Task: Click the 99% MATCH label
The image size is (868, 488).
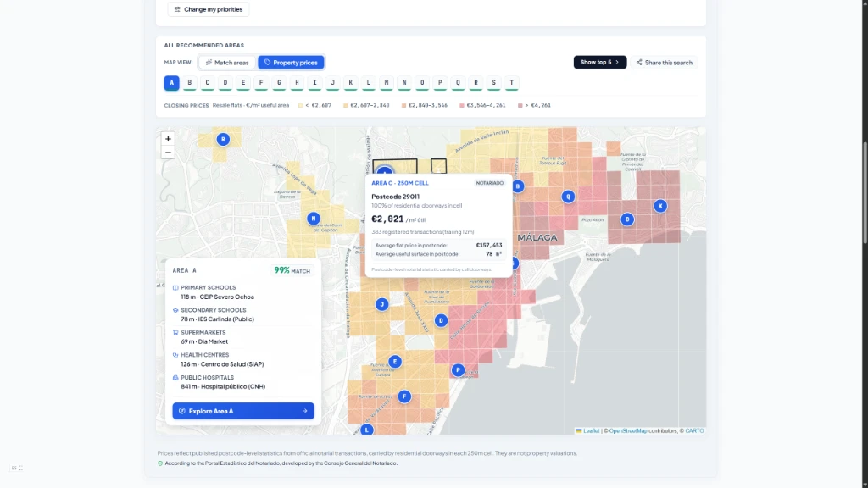Action: point(292,270)
